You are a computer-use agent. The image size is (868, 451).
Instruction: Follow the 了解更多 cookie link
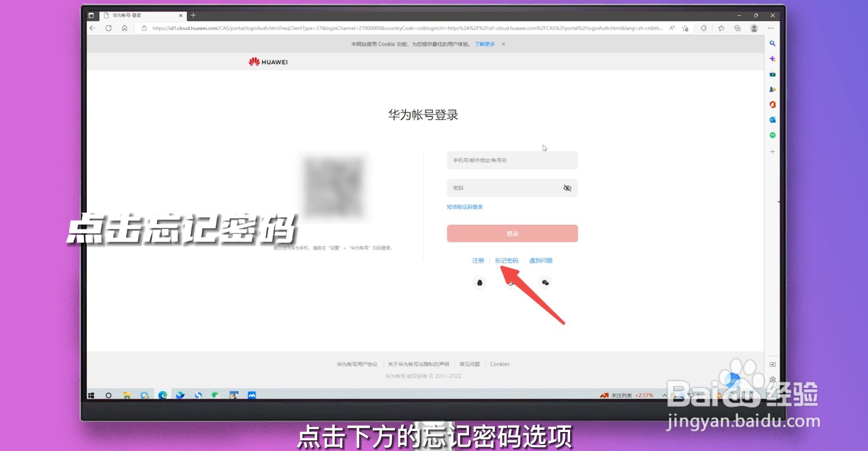pyautogui.click(x=485, y=44)
